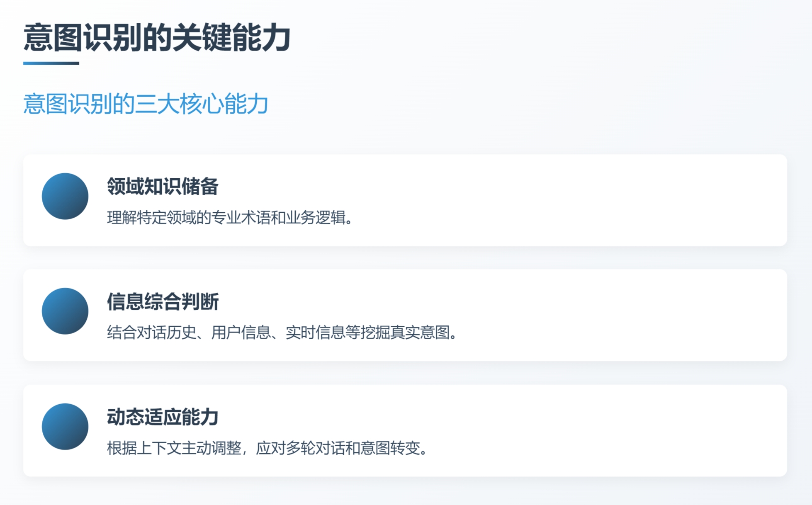This screenshot has width=812, height=505.
Task: Select the 信息综合判断 card heading
Action: pos(163,301)
